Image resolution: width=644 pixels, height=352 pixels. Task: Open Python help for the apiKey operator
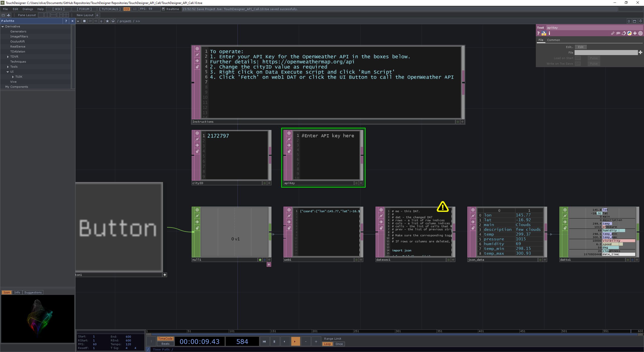click(x=544, y=33)
